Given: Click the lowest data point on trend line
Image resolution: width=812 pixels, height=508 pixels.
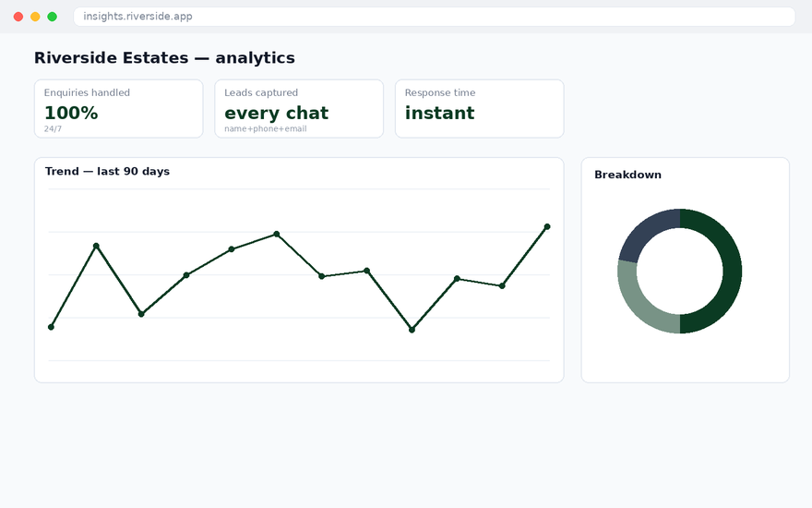Looking at the screenshot, I should (412, 330).
